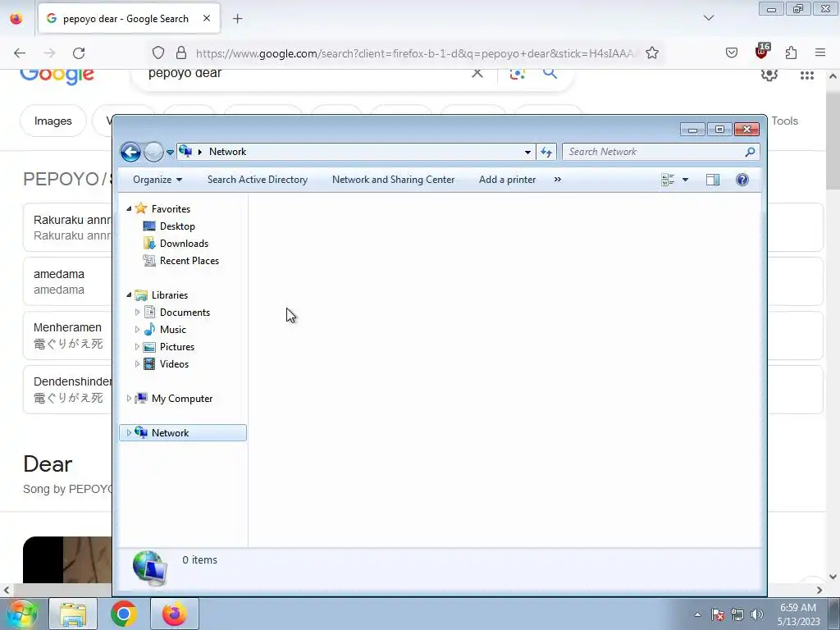Select Network in navigation pane
Image resolution: width=840 pixels, height=630 pixels.
click(170, 433)
